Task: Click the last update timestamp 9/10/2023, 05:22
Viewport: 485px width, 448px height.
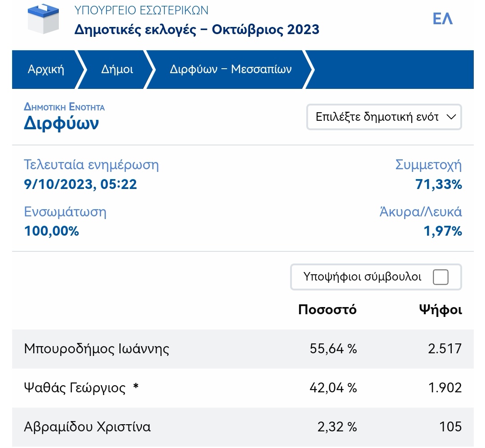Action: 80,184
